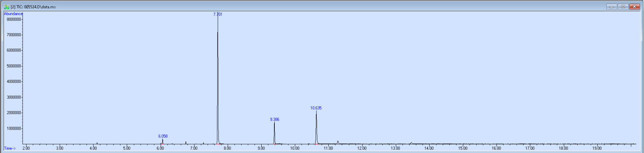Click the peak label 10.635

(x=316, y=108)
